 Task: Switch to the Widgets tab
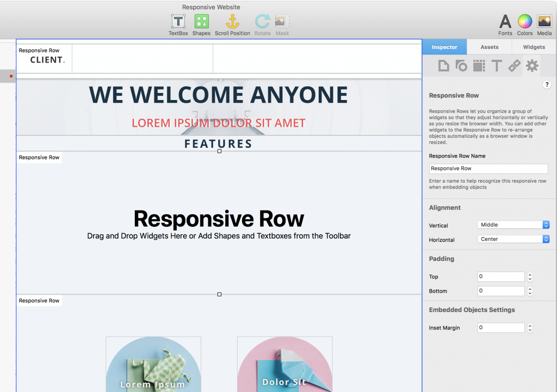coord(534,47)
